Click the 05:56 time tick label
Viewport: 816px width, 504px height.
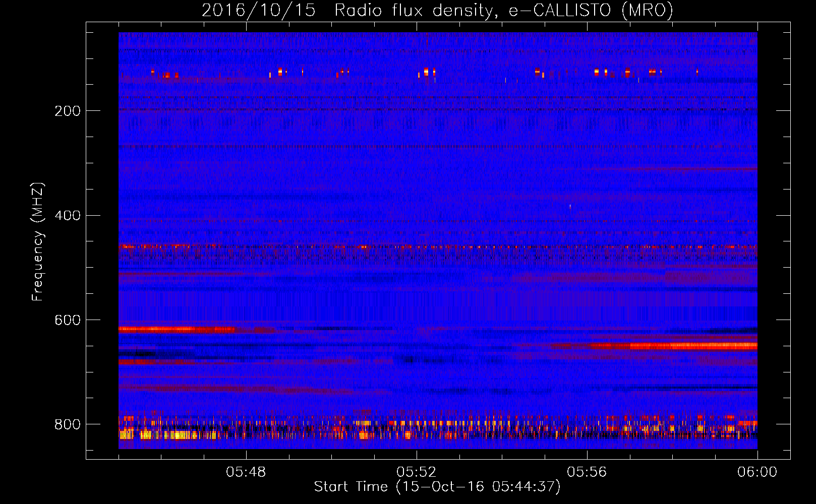pos(587,472)
